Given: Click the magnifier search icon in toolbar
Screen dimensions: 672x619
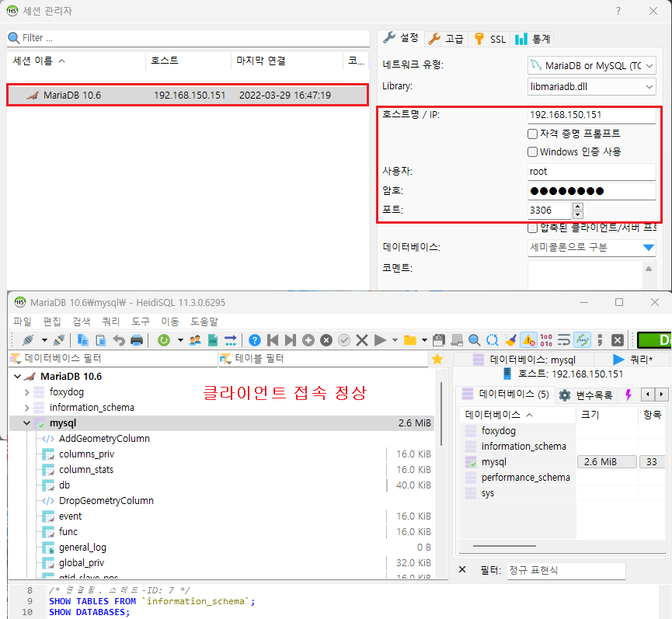Looking at the screenshot, I should pos(475,340).
